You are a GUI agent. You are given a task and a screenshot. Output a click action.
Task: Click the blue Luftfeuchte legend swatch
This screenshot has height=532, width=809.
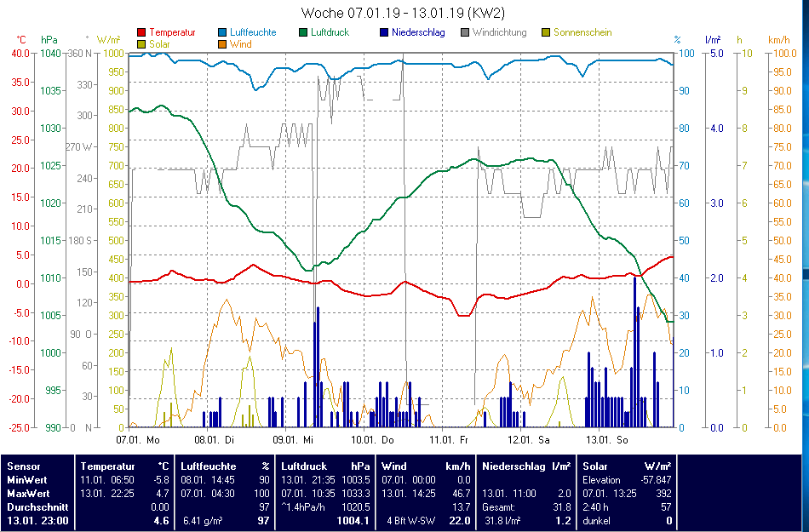click(222, 32)
